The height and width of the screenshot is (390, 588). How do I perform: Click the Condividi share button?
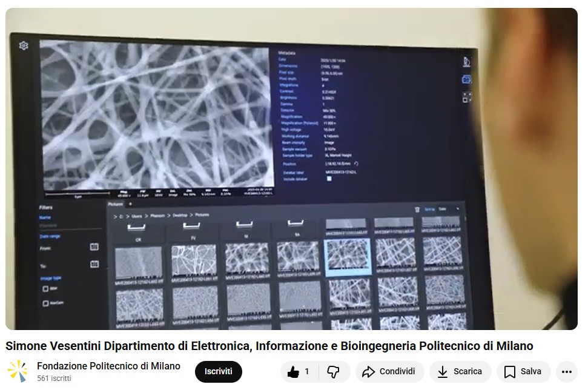tap(389, 371)
